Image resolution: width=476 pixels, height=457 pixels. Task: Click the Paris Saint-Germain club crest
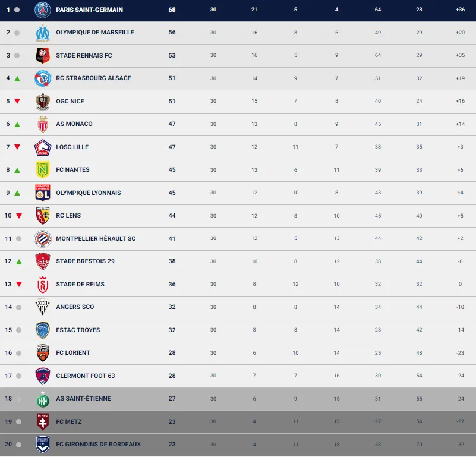tap(42, 10)
